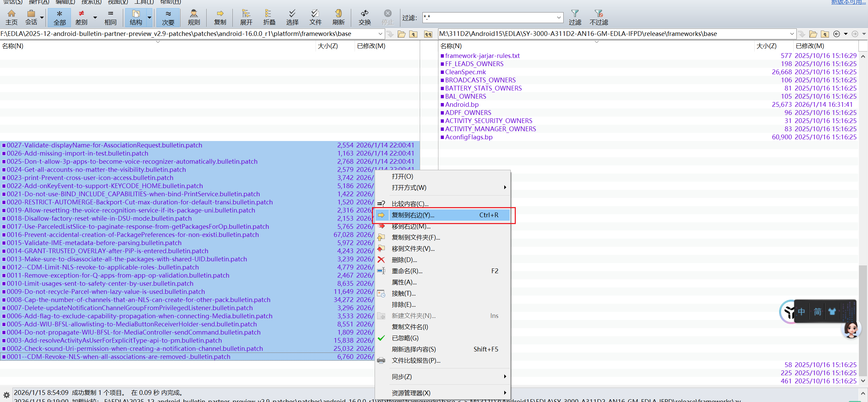This screenshot has width=868, height=402.
Task: Click the left pane Name (名称) column header
Action: pos(13,46)
